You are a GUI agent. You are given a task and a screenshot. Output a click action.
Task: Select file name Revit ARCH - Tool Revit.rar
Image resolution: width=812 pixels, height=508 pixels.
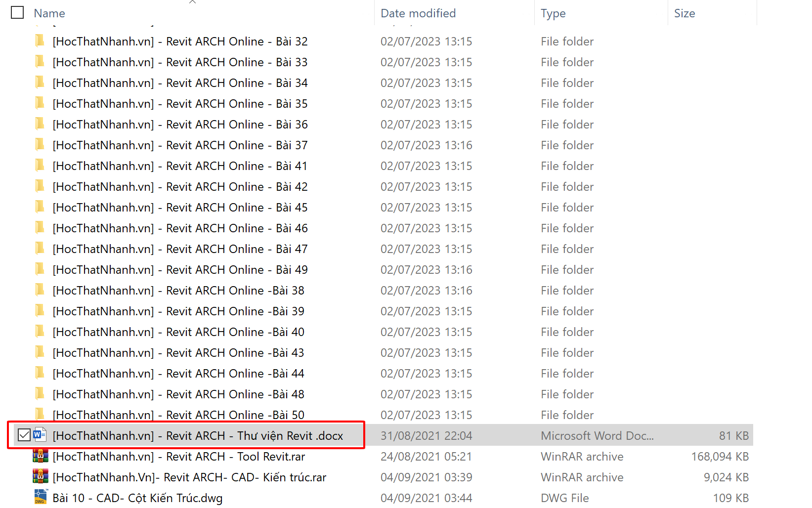[x=179, y=457]
